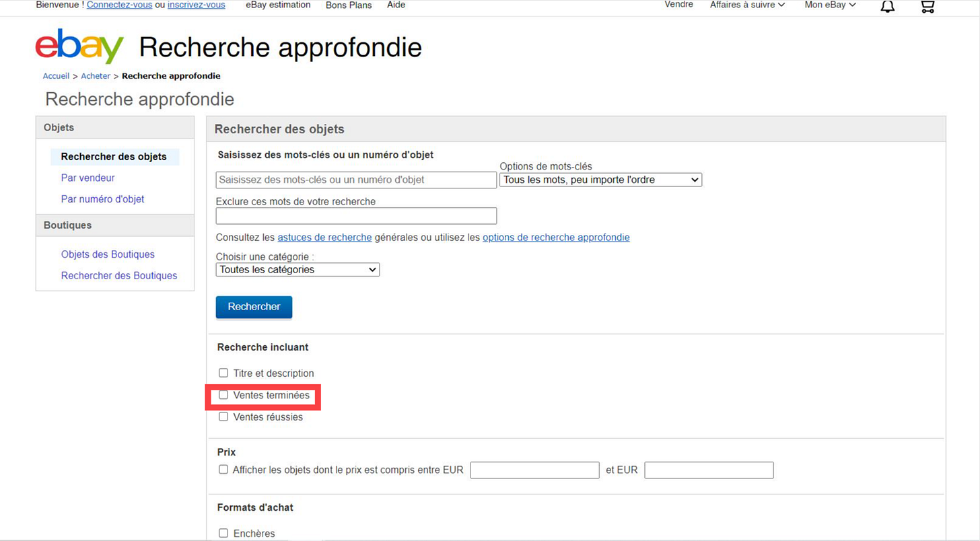The width and height of the screenshot is (980, 541).
Task: Tick the Ventes réussies checkbox
Action: 223,417
